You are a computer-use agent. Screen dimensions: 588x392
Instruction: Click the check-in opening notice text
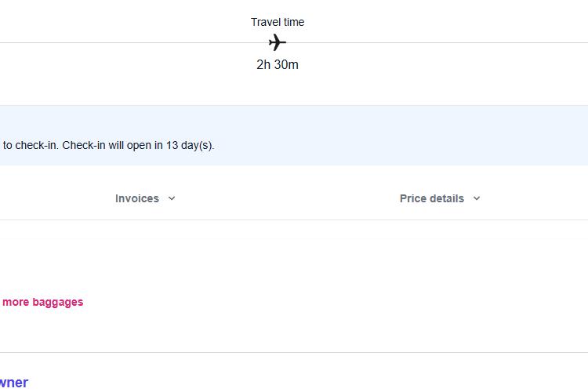pos(108,146)
